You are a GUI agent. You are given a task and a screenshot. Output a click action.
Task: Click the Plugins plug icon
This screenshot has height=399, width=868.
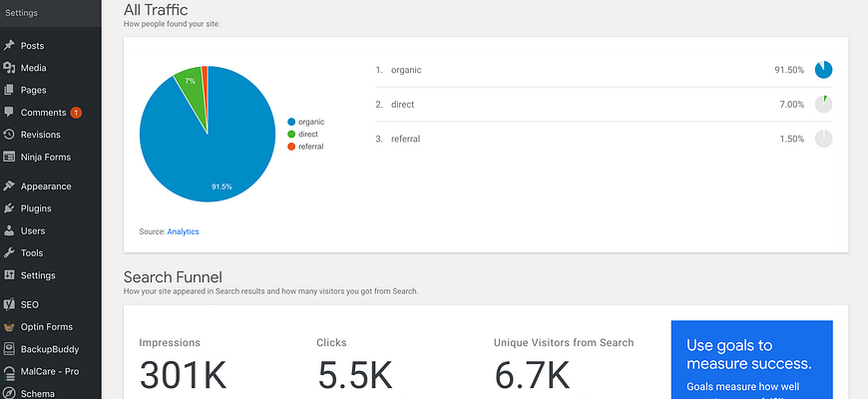pyautogui.click(x=9, y=208)
